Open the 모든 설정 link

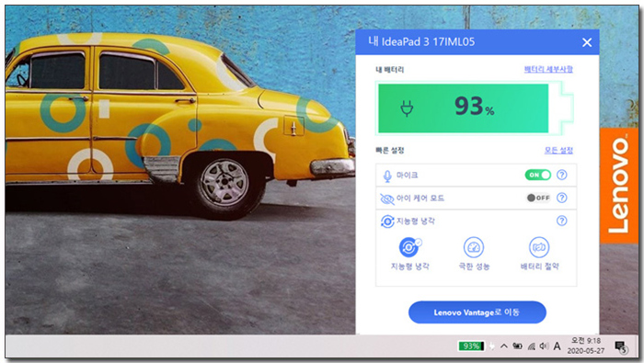pos(558,151)
